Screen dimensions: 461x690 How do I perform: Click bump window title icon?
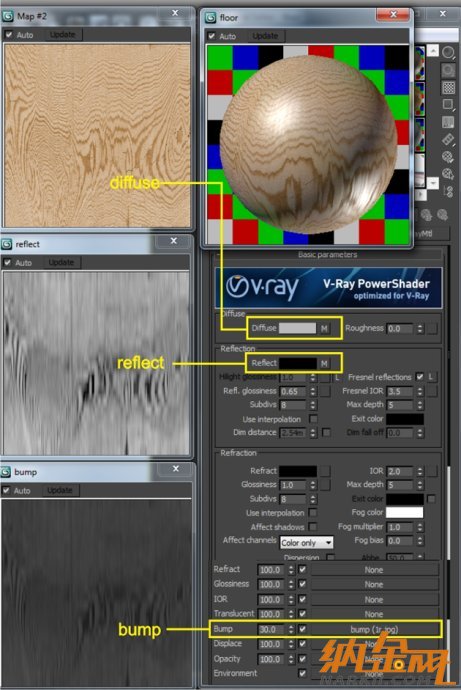pyautogui.click(x=6, y=472)
